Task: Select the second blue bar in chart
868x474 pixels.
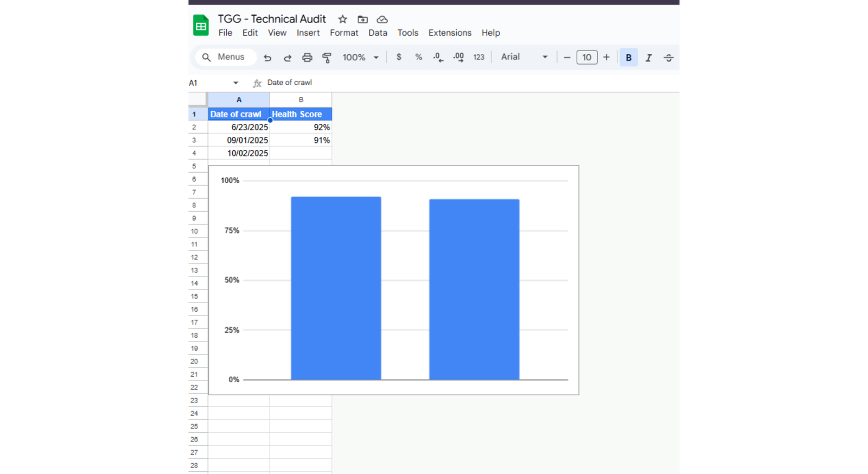Action: 474,289
